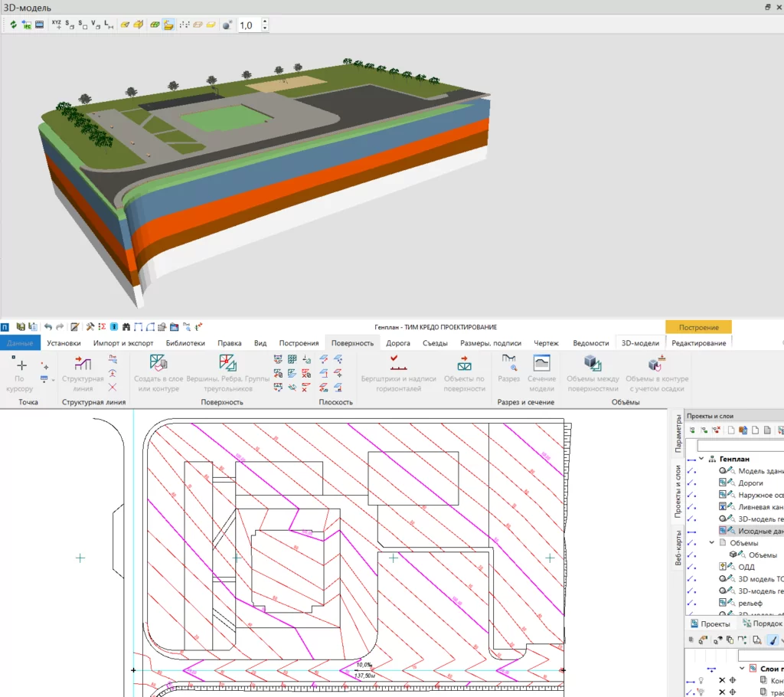Switch to the Чертеж ribbon tab
The width and height of the screenshot is (784, 697).
[546, 342]
